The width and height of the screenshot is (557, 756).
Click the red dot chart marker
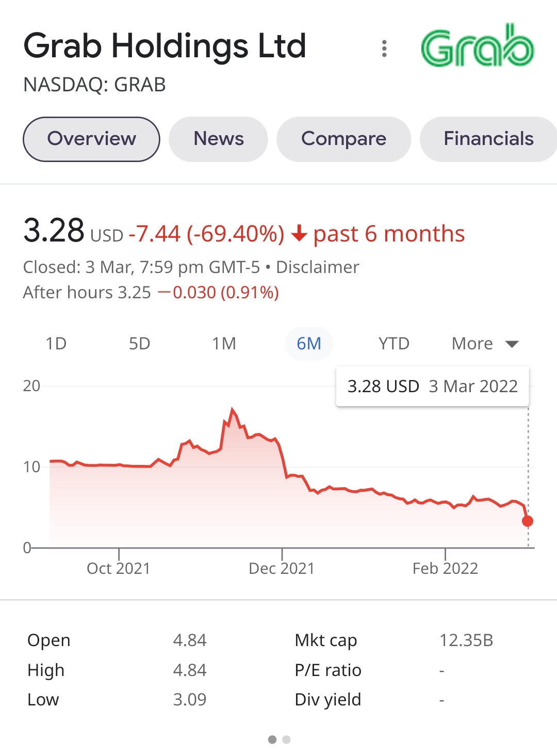coord(528,521)
